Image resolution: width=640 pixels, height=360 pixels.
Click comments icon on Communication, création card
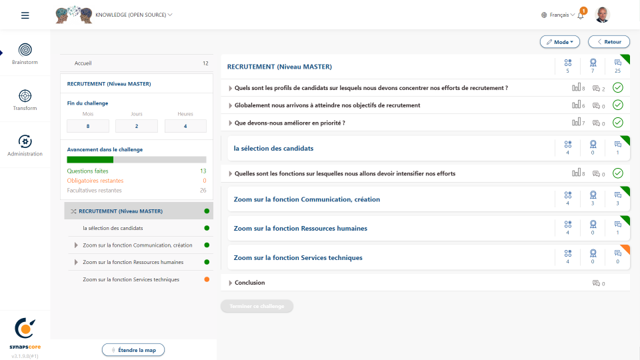pos(618,195)
